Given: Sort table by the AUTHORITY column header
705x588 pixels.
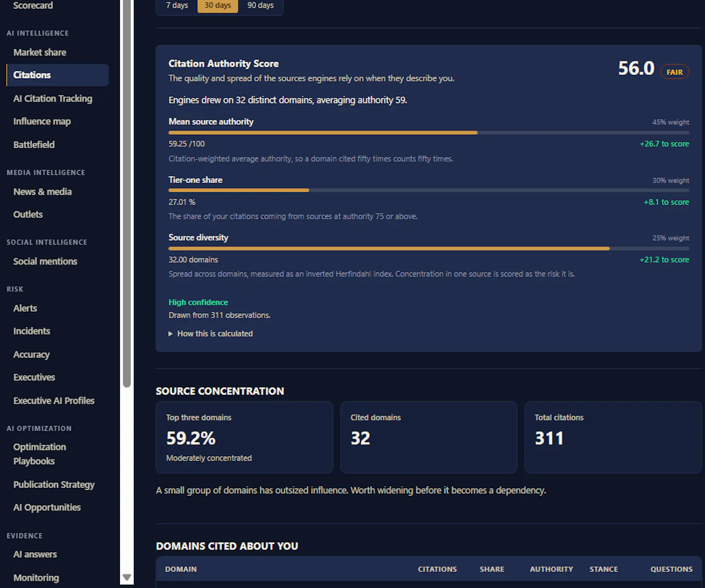Looking at the screenshot, I should [x=551, y=569].
